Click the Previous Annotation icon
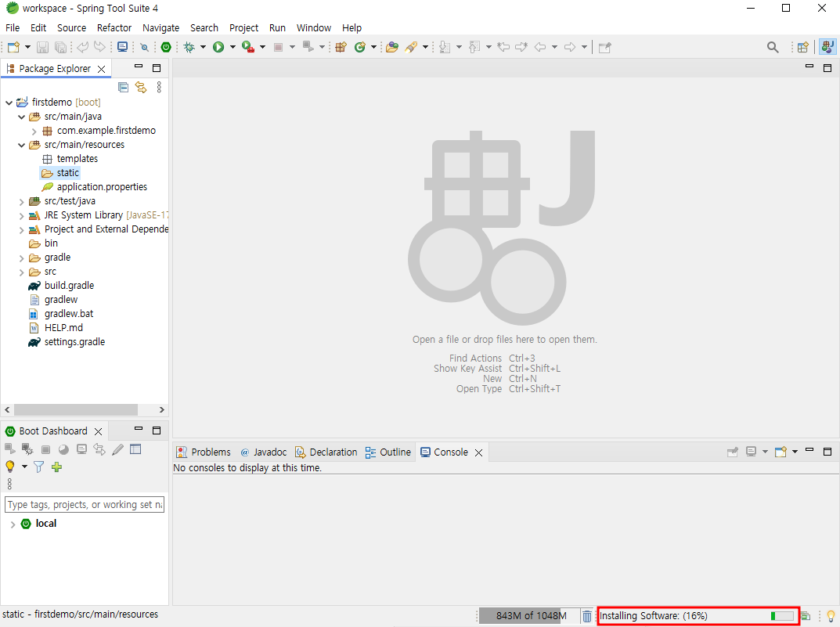The width and height of the screenshot is (840, 627). (474, 47)
